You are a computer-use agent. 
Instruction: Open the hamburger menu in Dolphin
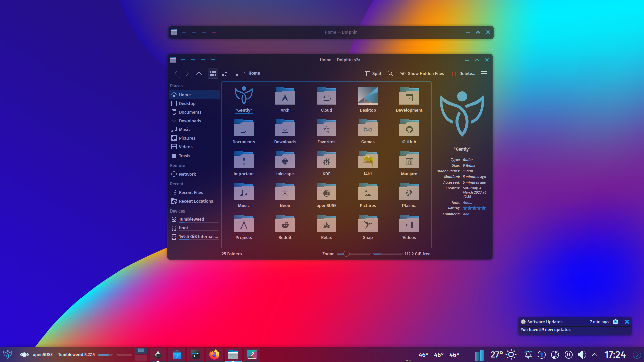[484, 73]
